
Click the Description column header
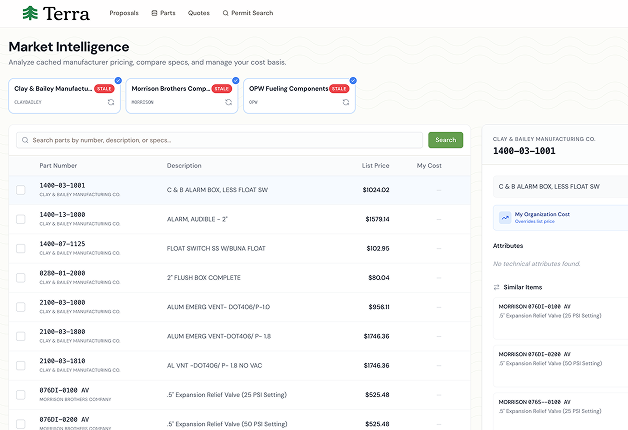[184, 165]
